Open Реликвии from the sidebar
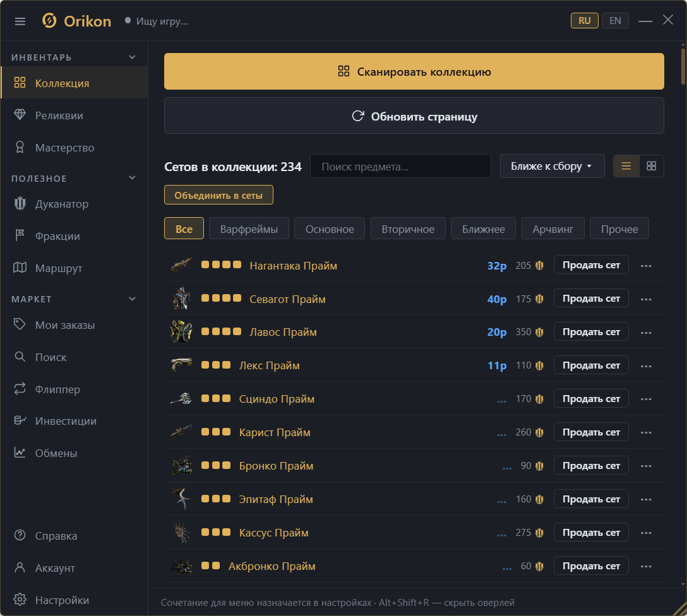687x616 pixels. pyautogui.click(x=75, y=115)
